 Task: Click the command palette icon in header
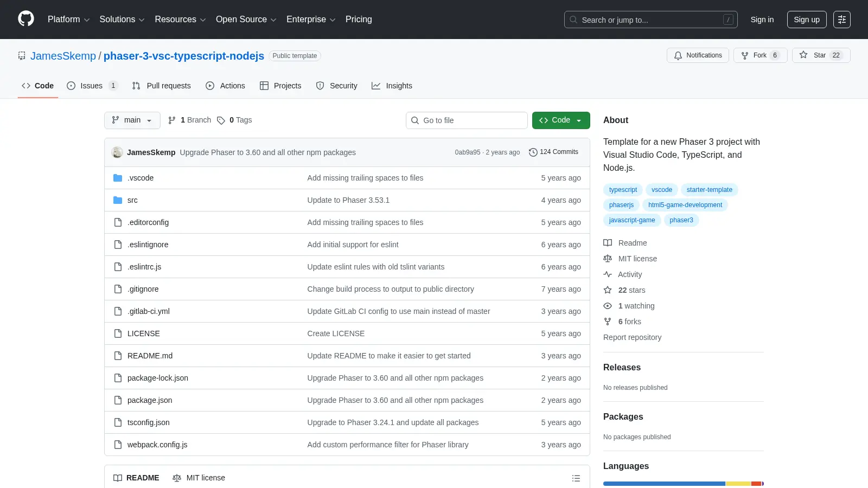coord(842,20)
